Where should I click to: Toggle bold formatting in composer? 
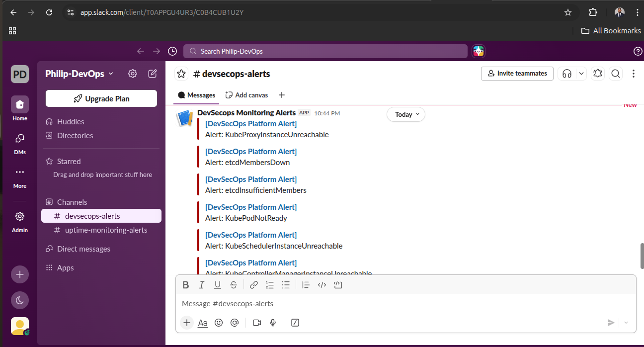click(x=186, y=285)
